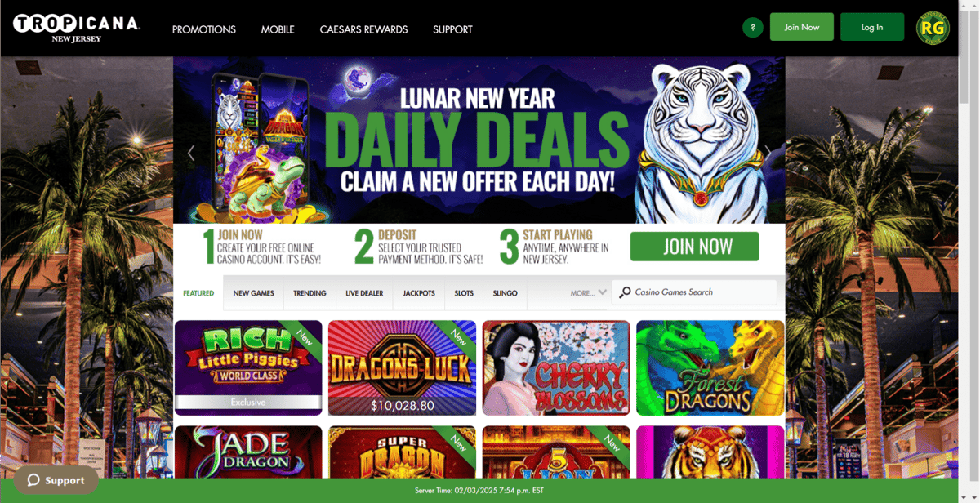The width and height of the screenshot is (980, 503).
Task: Switch to the New Games tab
Action: (253, 293)
